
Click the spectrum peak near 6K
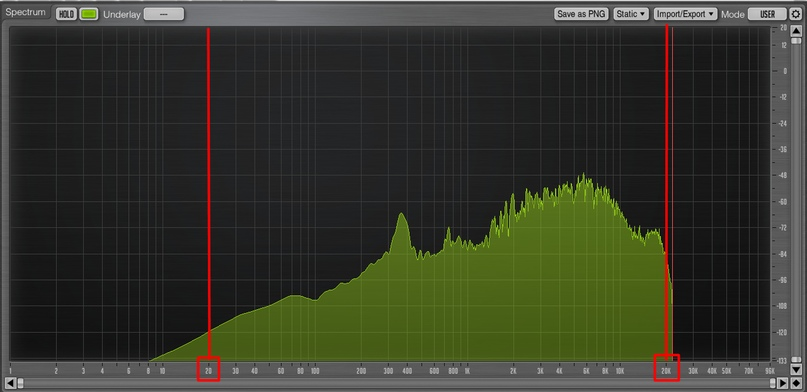584,176
